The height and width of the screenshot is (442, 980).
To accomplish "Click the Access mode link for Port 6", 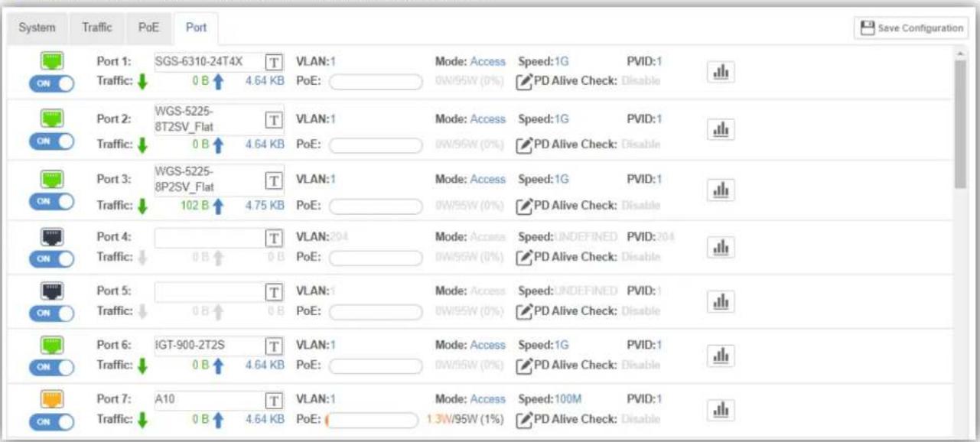I will 487,345.
